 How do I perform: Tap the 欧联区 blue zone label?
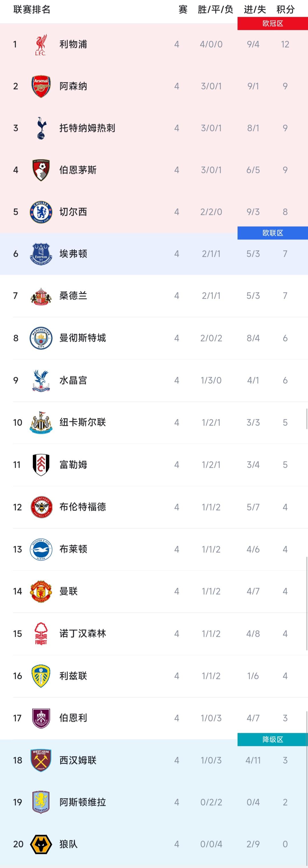click(x=273, y=233)
